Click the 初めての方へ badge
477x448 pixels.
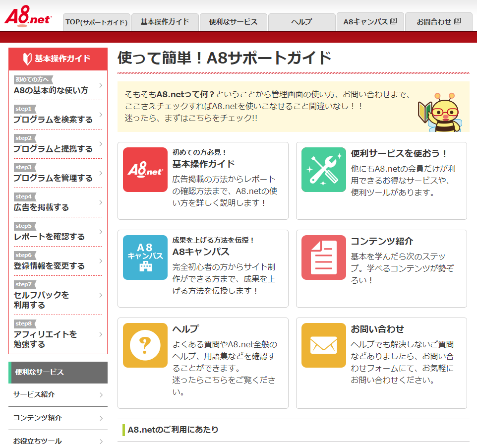33,79
